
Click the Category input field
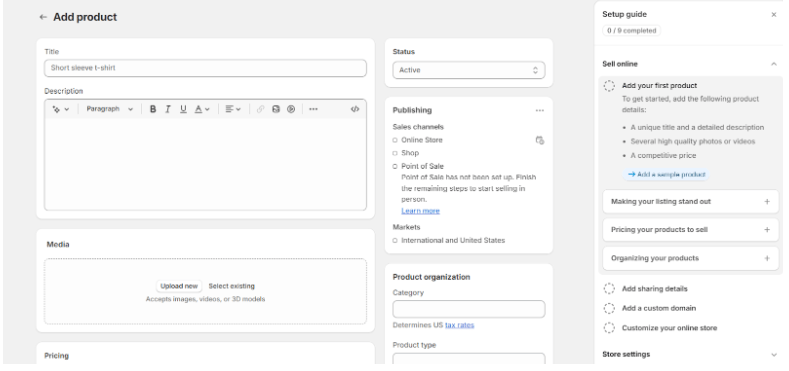[468, 309]
